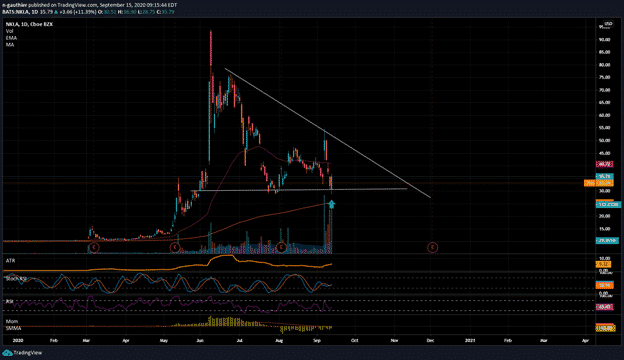Screen dimensions: 624x360
Task: Click the earnings marker under March
Action: pyautogui.click(x=94, y=247)
